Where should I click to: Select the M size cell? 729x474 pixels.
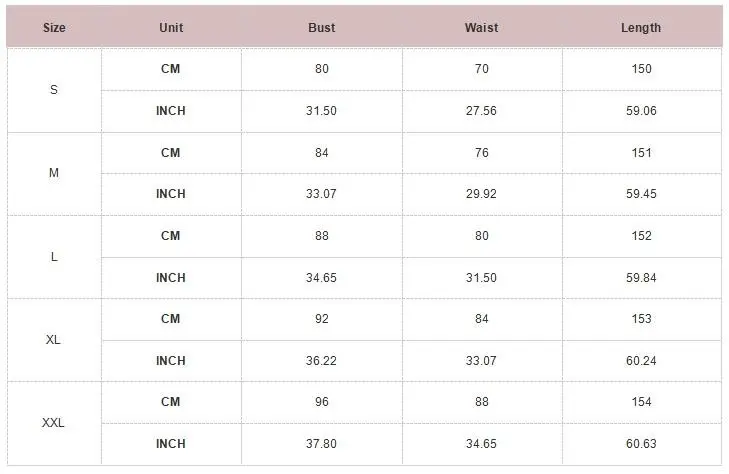coord(54,173)
